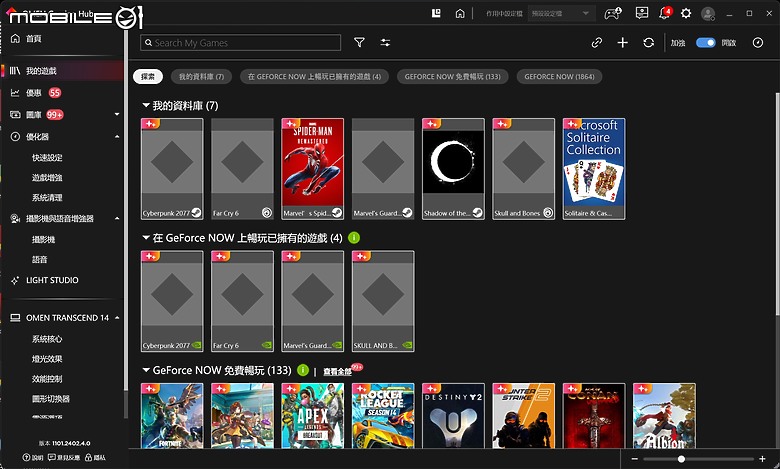Decrease thumbnail size with minus button

click(635, 459)
